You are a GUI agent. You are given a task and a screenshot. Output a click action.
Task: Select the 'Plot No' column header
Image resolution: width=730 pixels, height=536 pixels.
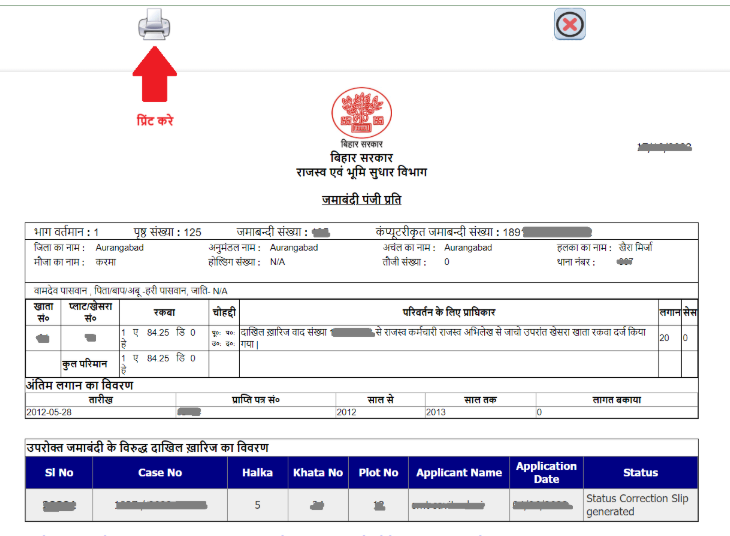[378, 472]
